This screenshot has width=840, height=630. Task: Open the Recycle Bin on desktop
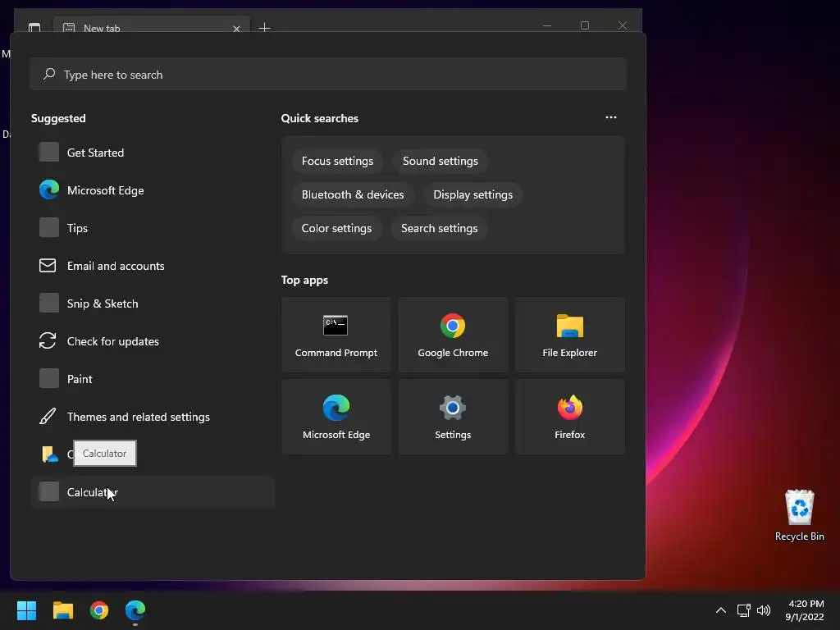[799, 515]
